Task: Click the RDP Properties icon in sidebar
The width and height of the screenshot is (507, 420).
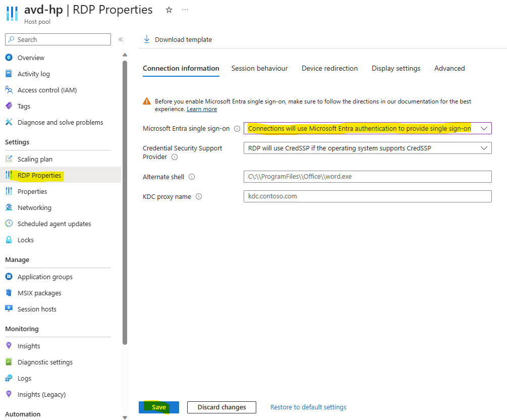Action: pos(9,175)
